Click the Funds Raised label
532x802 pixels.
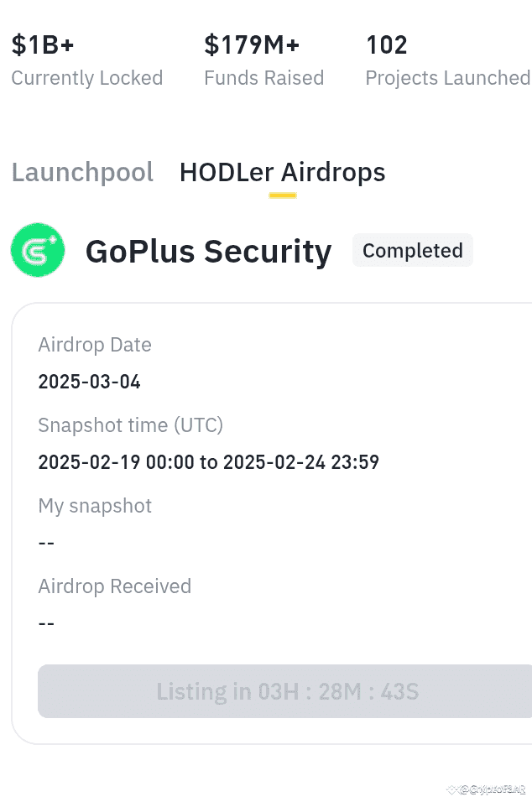(264, 77)
